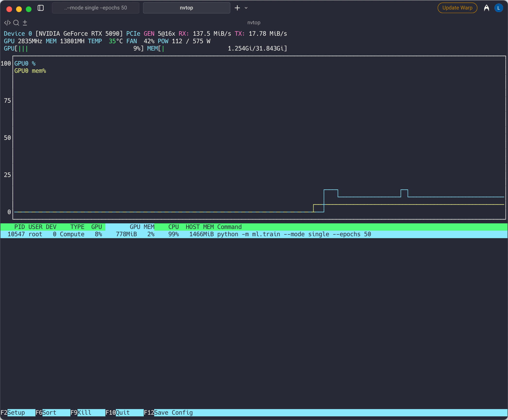Click the HOST MEM column header
The height and width of the screenshot is (420, 508).
tap(200, 227)
